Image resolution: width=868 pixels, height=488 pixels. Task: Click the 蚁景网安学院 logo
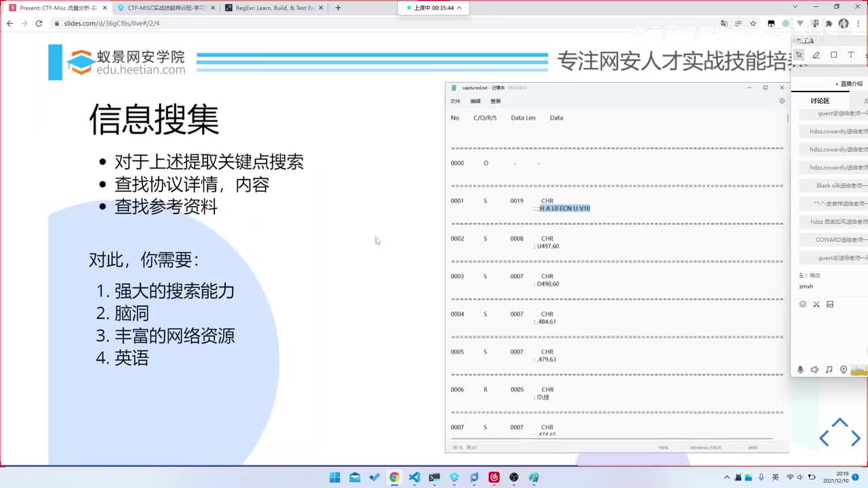[126, 62]
